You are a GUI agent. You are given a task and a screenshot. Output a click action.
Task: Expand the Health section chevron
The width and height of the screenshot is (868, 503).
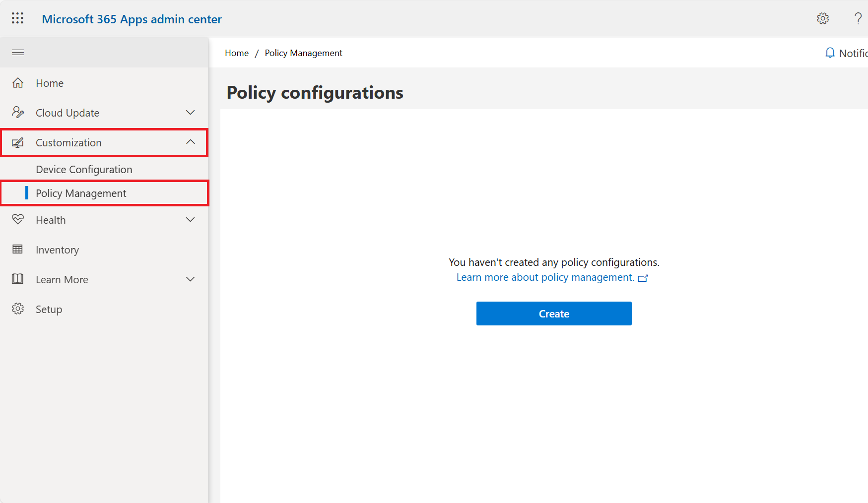190,219
